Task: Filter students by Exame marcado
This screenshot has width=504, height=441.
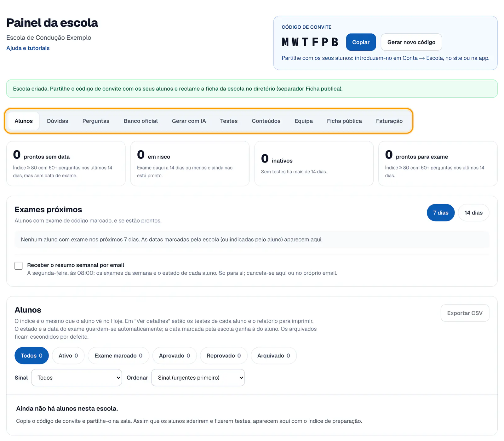Action: pos(118,356)
